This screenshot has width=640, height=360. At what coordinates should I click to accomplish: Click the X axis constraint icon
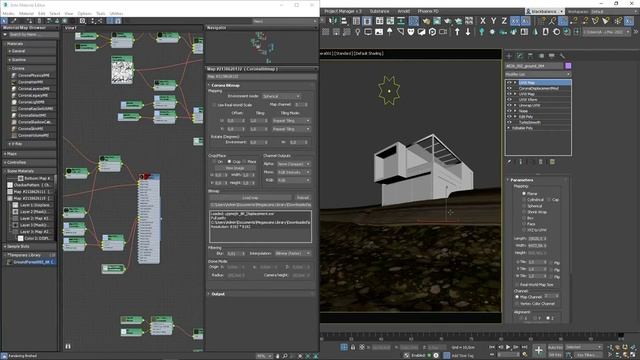pyautogui.click(x=483, y=20)
